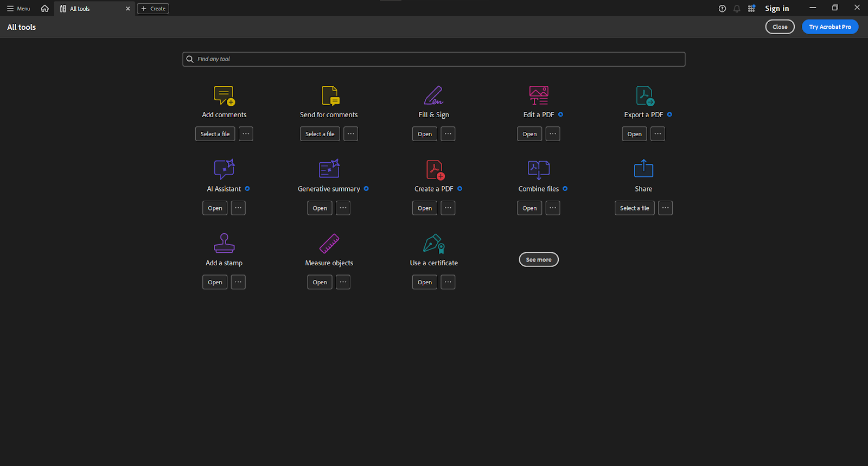Image resolution: width=868 pixels, height=466 pixels.
Task: Open more options for Export a PDF
Action: [658, 134]
